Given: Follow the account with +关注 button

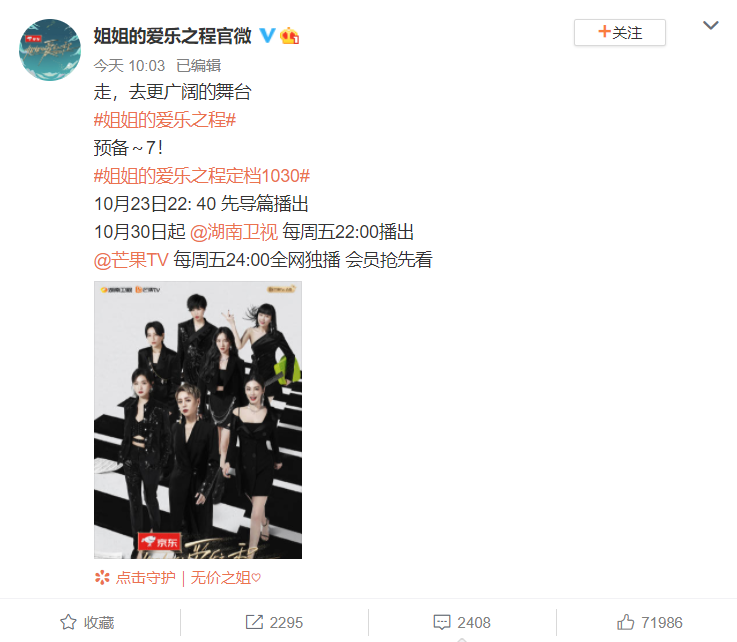Looking at the screenshot, I should pos(619,32).
